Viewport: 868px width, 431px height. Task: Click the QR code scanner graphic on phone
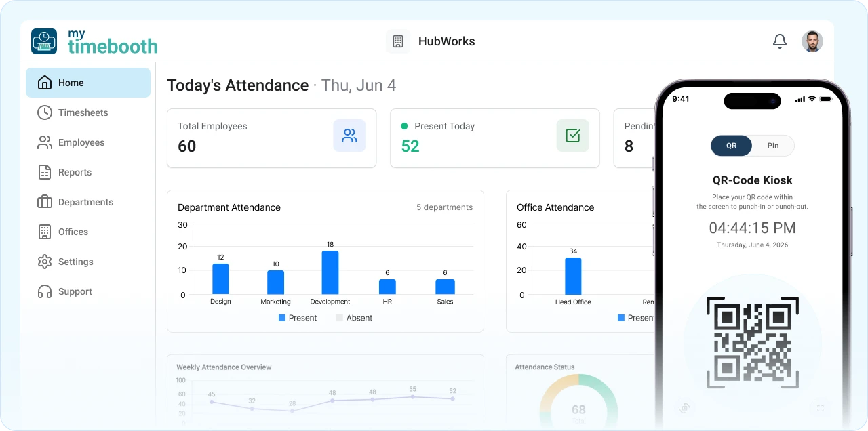click(753, 343)
